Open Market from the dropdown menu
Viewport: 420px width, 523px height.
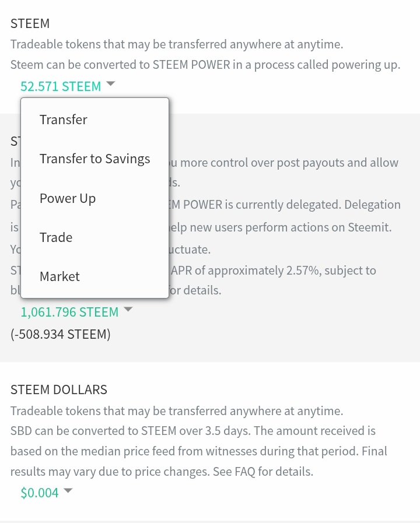(94, 276)
